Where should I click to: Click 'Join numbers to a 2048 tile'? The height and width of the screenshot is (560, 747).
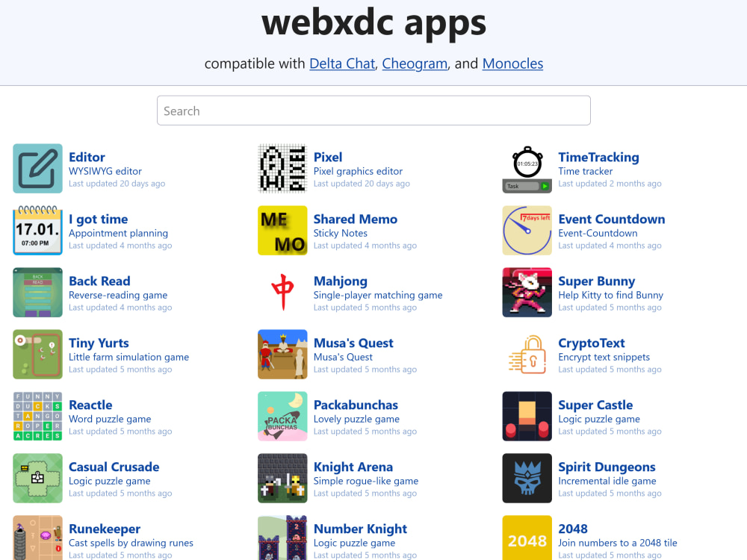coord(618,542)
